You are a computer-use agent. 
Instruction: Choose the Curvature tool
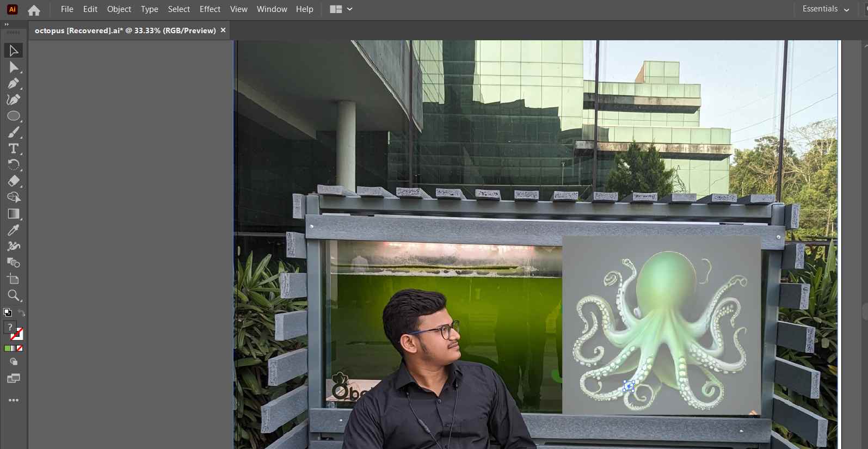(13, 100)
